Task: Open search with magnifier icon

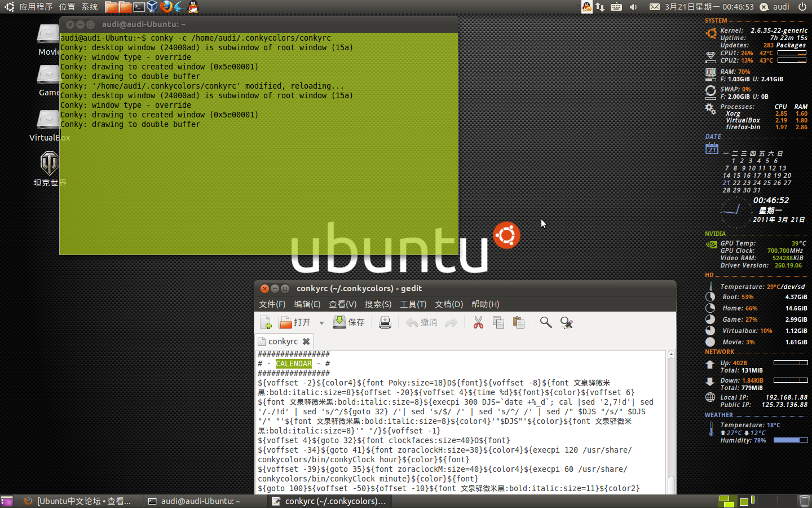Action: coord(546,322)
